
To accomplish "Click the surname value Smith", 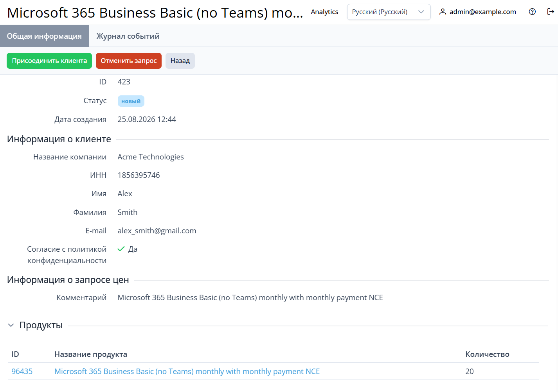I will [128, 212].
